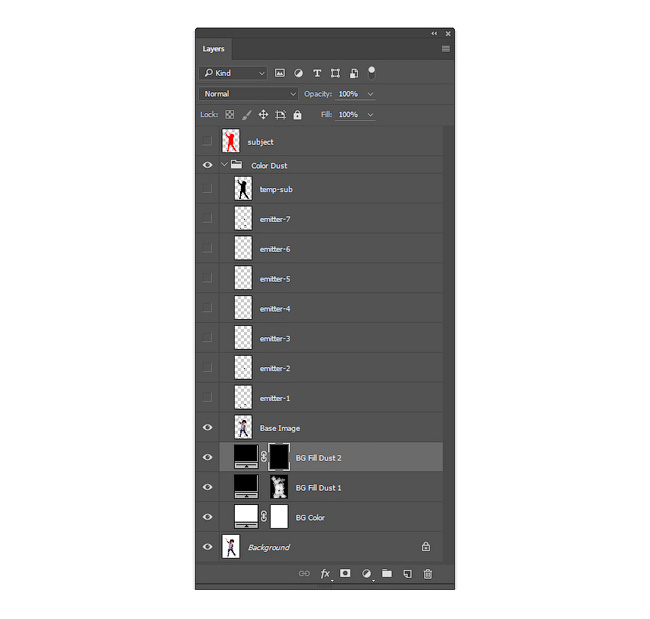Lock transparent pixels icon
This screenshot has height=619, width=650.
click(229, 114)
